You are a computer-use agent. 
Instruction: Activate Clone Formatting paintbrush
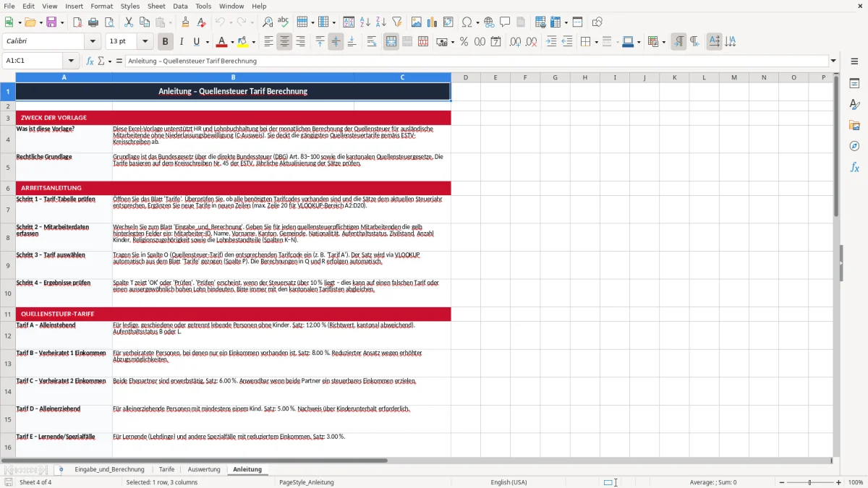185,22
